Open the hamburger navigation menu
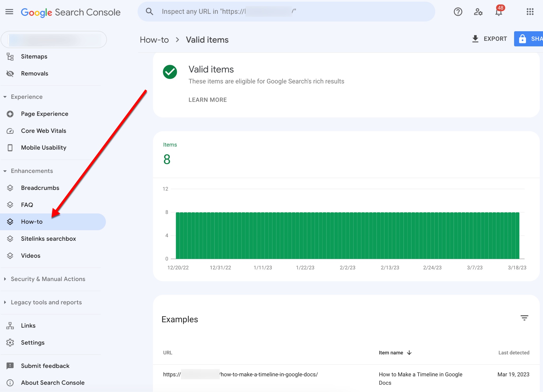This screenshot has width=543, height=392. tap(9, 12)
